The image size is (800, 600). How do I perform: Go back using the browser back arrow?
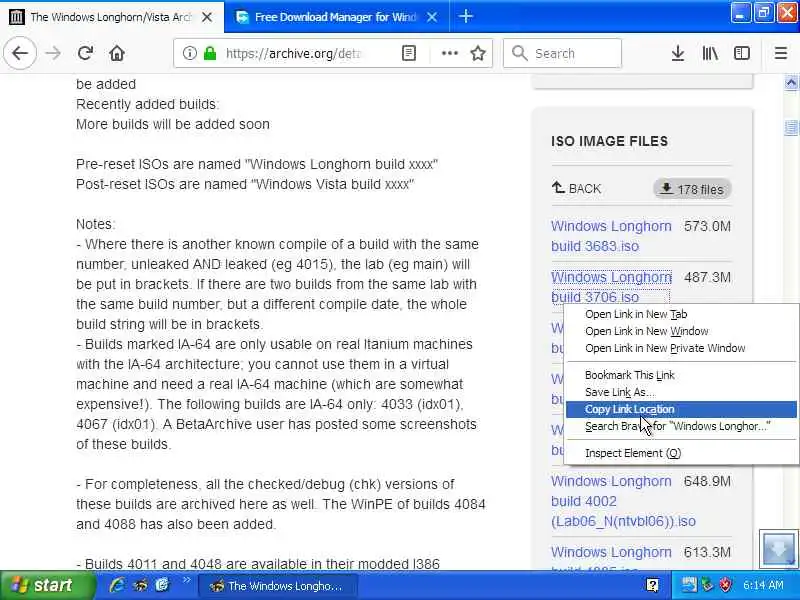coord(20,53)
